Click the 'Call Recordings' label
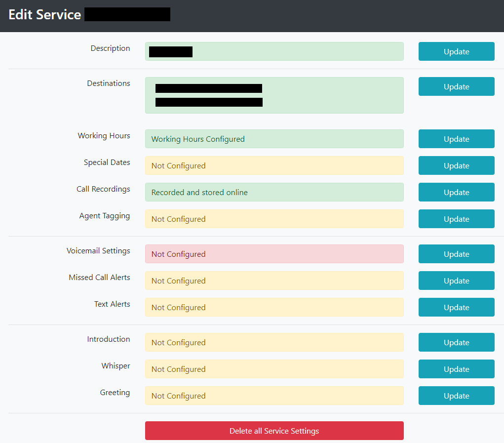The width and height of the screenshot is (504, 443). (103, 189)
